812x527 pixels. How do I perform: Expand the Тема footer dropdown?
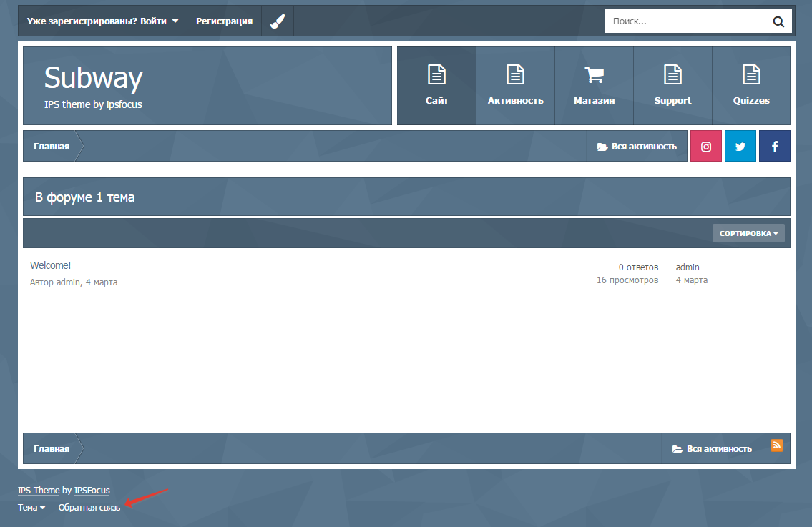31,508
